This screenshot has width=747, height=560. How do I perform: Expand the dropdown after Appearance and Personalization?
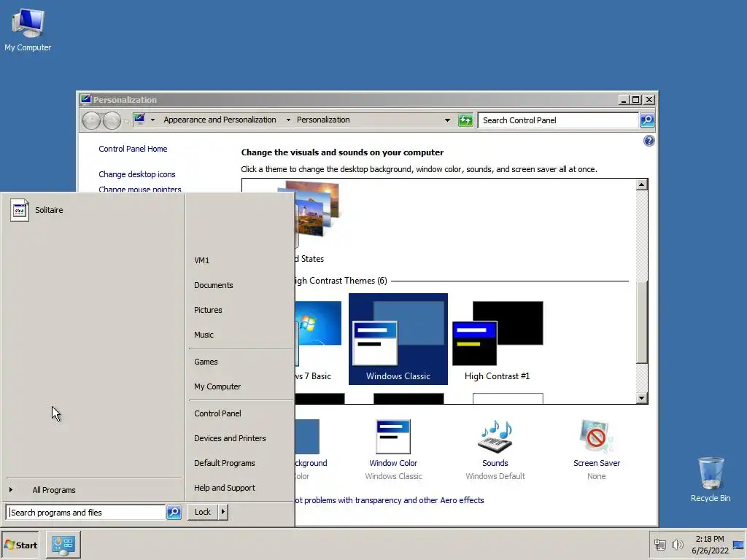[x=288, y=120]
